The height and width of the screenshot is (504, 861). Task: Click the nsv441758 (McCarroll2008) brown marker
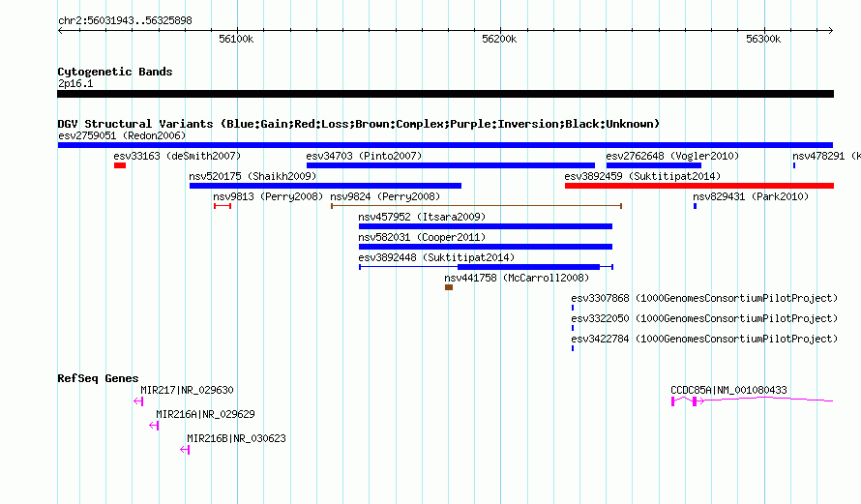[x=449, y=287]
